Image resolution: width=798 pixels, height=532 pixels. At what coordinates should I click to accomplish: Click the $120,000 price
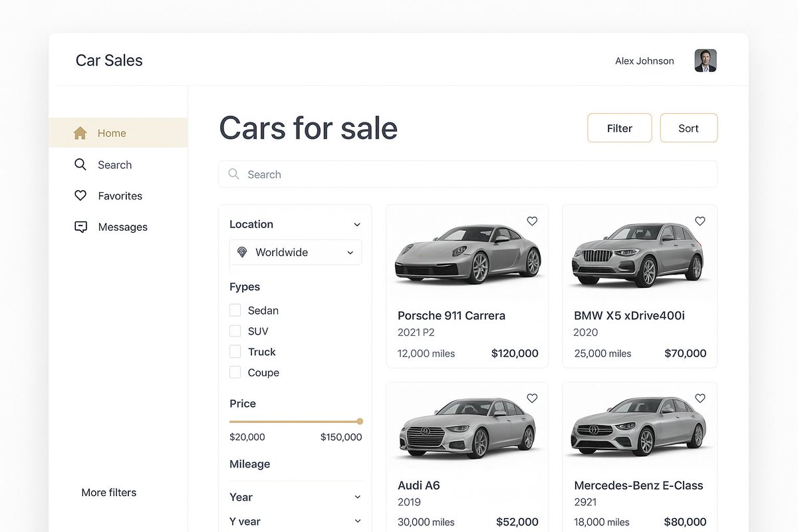pos(515,353)
